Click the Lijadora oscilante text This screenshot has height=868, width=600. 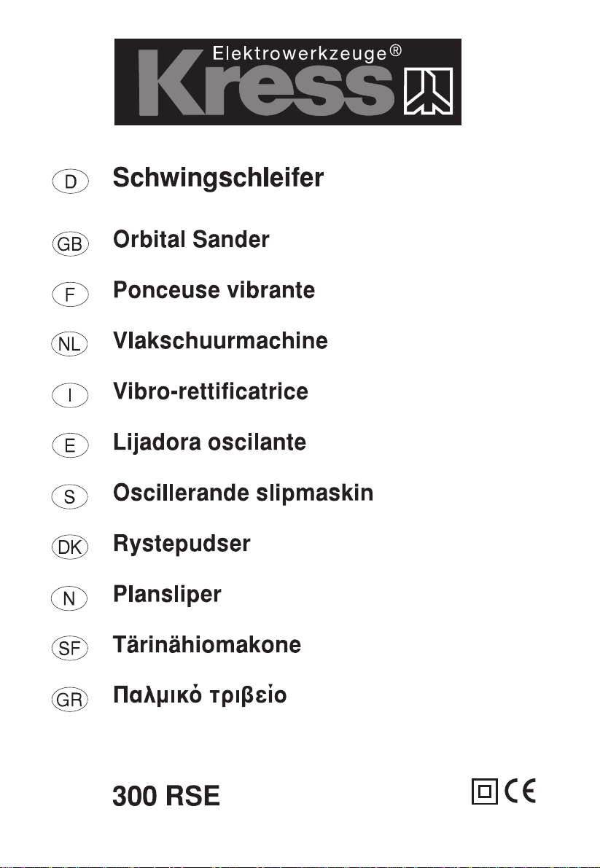click(x=209, y=442)
